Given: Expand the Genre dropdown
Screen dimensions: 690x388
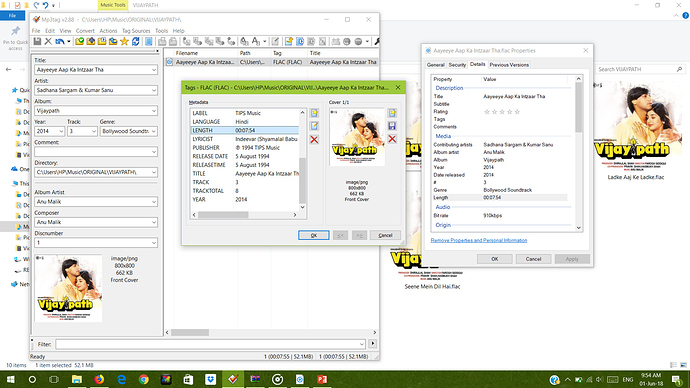Looking at the screenshot, I should click(154, 131).
